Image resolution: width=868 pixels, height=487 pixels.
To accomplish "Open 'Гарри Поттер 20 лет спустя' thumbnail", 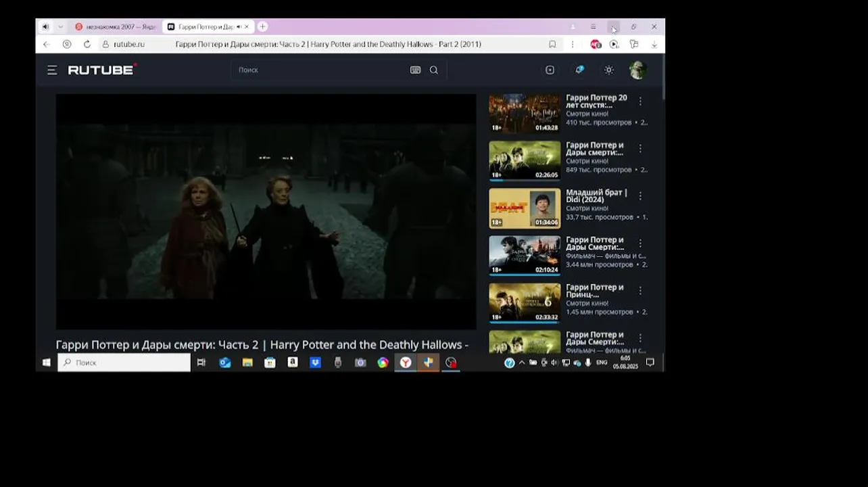I will pos(525,114).
